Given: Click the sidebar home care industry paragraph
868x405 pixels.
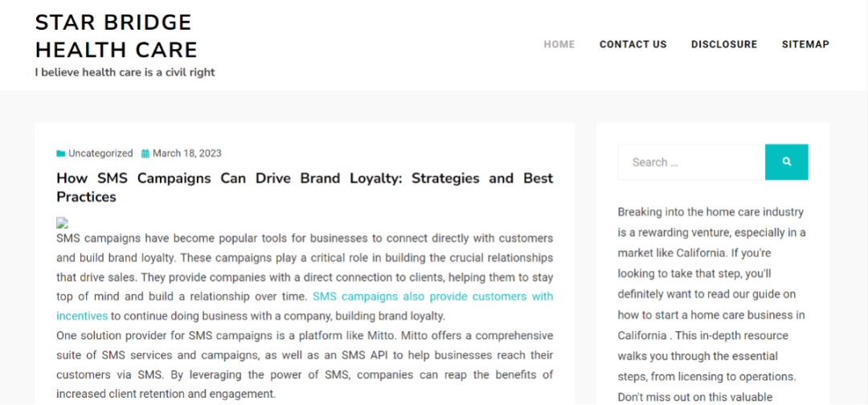Looking at the screenshot, I should pos(712,305).
